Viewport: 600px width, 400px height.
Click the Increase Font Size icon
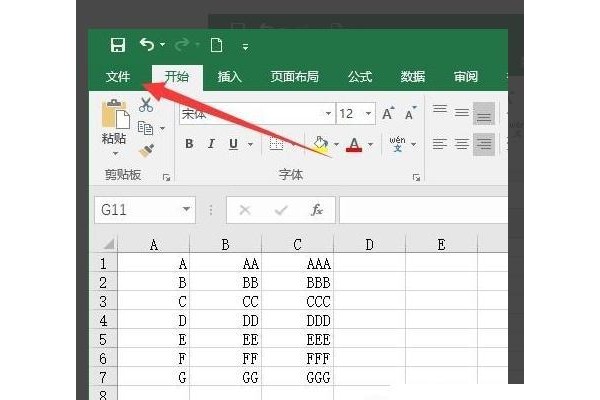click(x=388, y=113)
